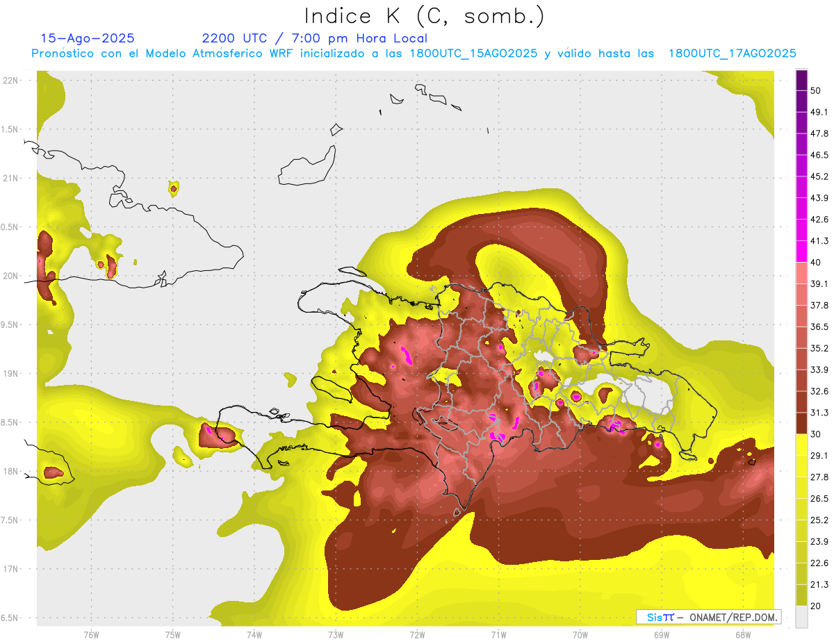Click the '49.1' legend value

pyautogui.click(x=819, y=113)
